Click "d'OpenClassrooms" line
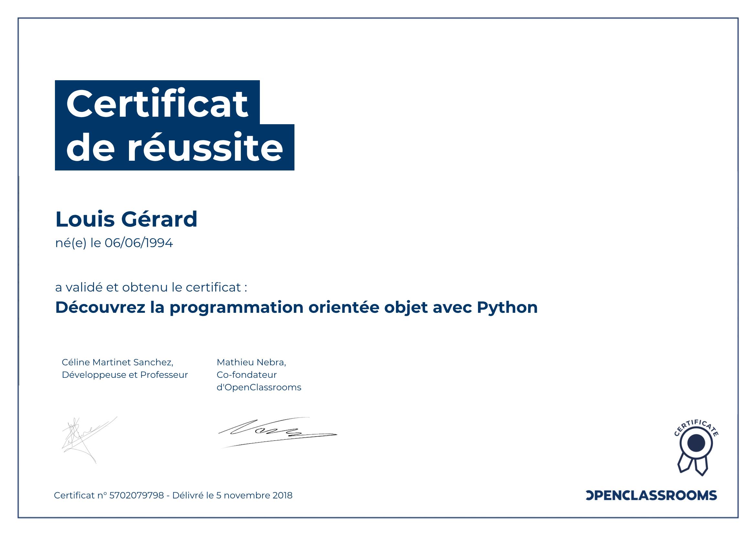 [x=259, y=387]
